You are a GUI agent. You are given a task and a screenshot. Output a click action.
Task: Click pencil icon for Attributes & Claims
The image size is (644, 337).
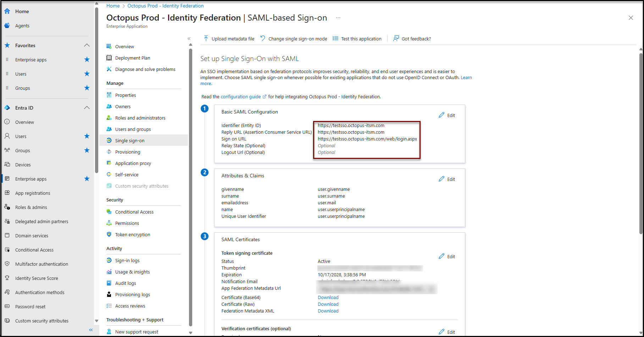coord(442,179)
